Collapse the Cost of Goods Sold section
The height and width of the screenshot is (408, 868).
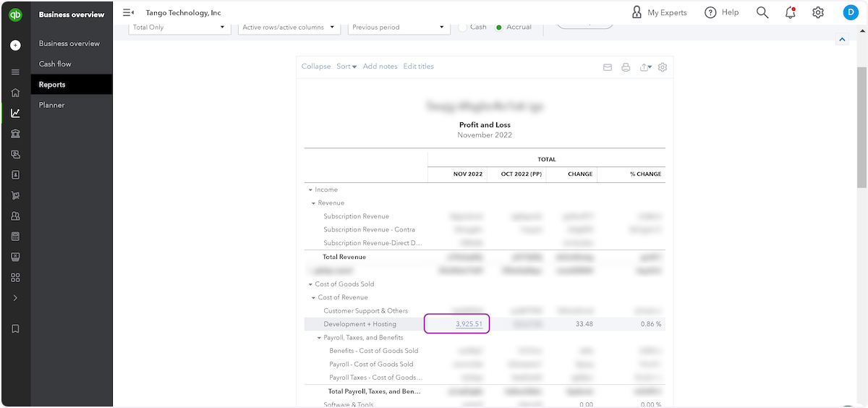pyautogui.click(x=310, y=284)
